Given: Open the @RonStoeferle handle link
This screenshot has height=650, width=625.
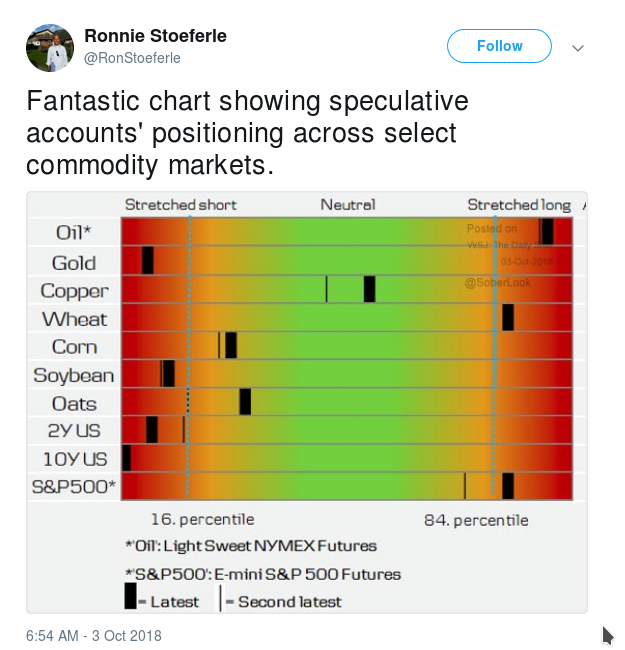Looking at the screenshot, I should point(132,58).
